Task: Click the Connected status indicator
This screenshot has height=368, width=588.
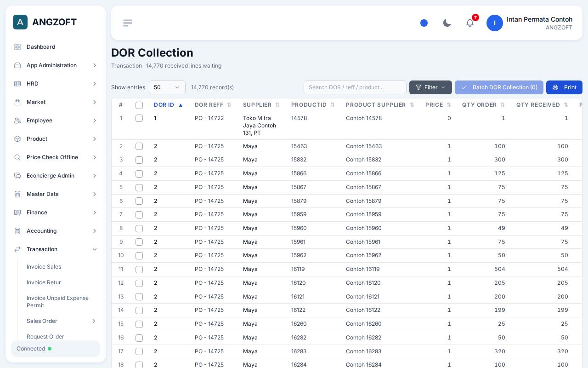Action: tap(56, 349)
